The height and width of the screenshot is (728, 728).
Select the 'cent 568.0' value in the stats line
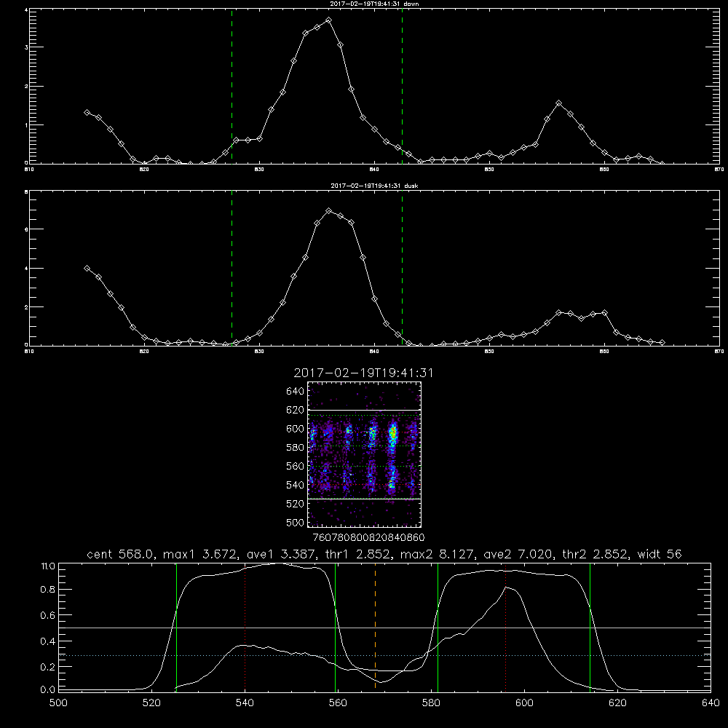120,554
